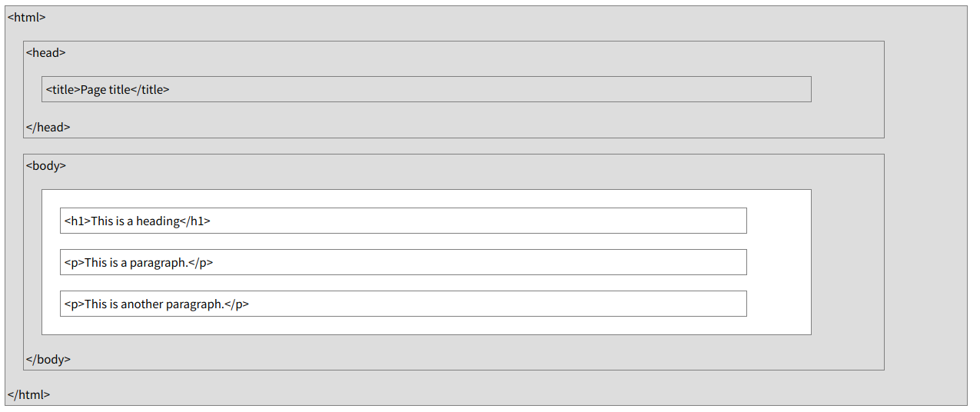Click the closing </title> tag text

150,89
